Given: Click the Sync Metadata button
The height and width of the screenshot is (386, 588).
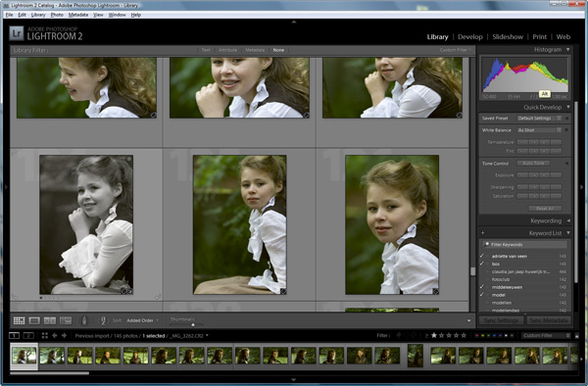Looking at the screenshot, I should pos(548,320).
